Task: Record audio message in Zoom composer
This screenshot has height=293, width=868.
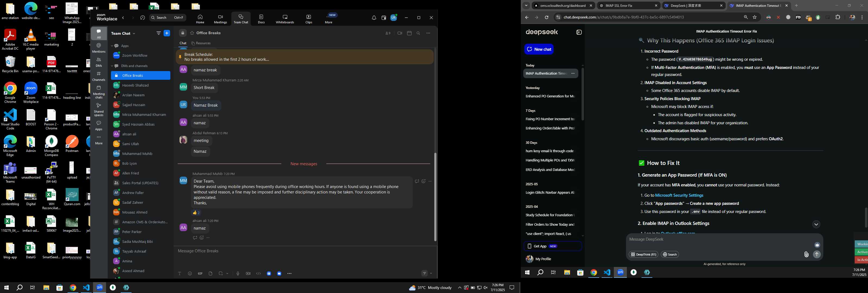Action: coord(238,273)
